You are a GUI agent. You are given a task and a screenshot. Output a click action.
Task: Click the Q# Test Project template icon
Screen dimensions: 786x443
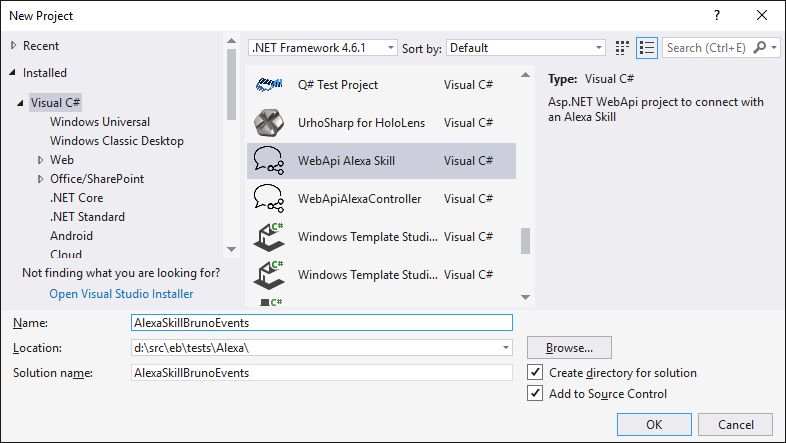point(267,85)
